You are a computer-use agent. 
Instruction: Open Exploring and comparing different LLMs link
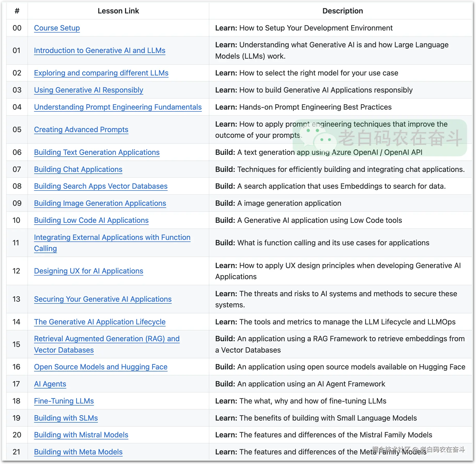[101, 73]
